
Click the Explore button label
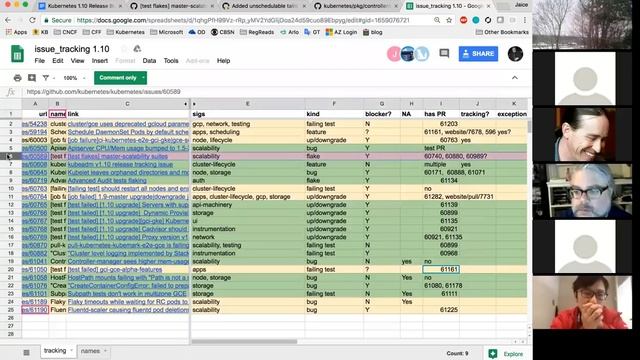513,354
